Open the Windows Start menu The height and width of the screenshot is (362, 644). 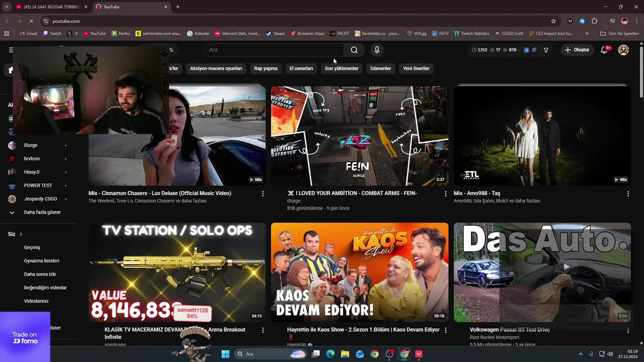(225, 354)
